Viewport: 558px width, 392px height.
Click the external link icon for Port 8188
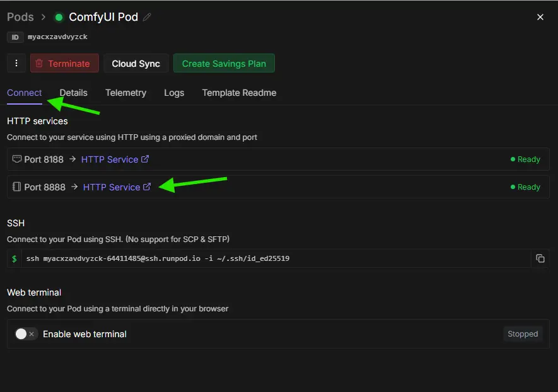pyautogui.click(x=145, y=159)
